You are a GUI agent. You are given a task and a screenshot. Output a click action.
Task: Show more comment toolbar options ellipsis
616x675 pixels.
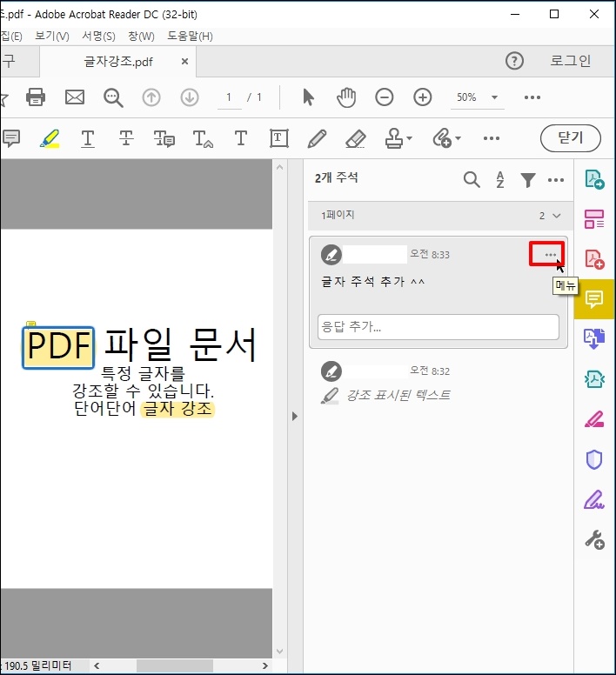pos(492,138)
